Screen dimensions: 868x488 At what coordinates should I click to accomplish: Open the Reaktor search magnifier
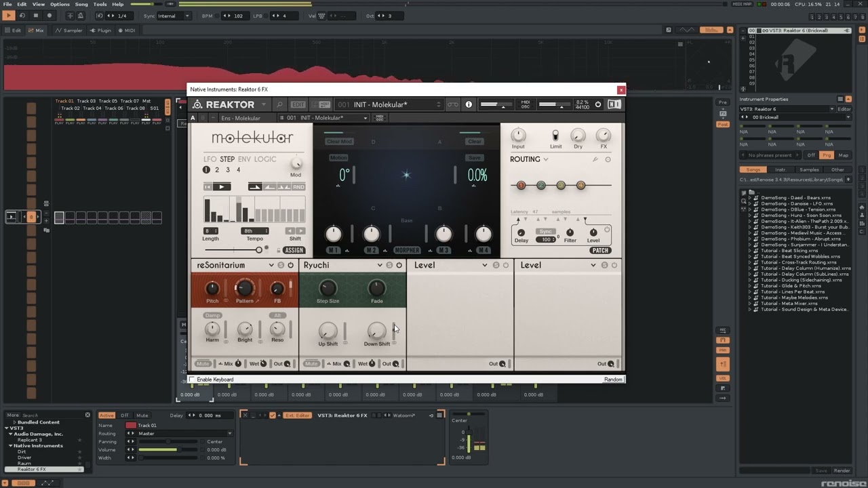click(279, 104)
